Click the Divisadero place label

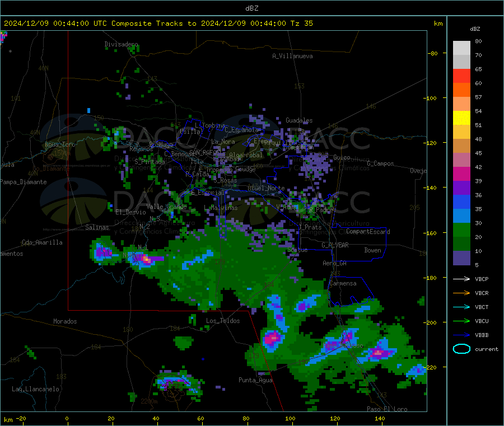(121, 44)
